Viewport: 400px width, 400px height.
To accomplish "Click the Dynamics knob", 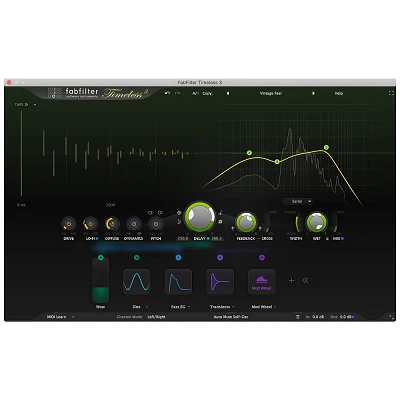I will 134,224.
